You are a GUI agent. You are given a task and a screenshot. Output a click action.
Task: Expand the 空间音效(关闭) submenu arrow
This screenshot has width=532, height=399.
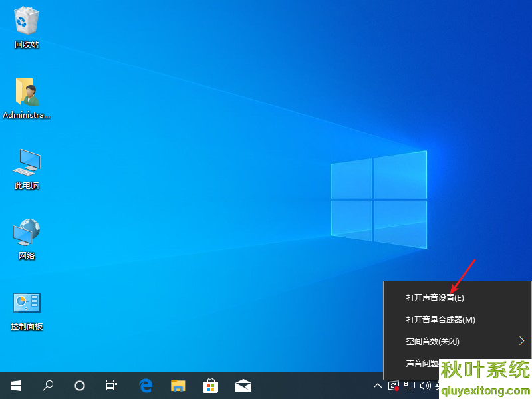click(522, 341)
